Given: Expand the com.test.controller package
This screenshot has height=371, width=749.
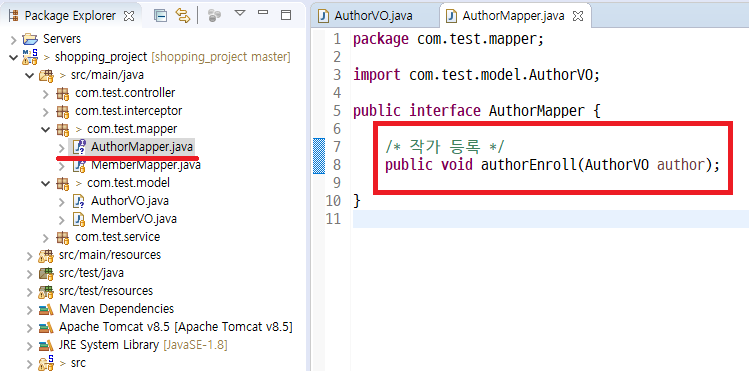Looking at the screenshot, I should coord(45,93).
